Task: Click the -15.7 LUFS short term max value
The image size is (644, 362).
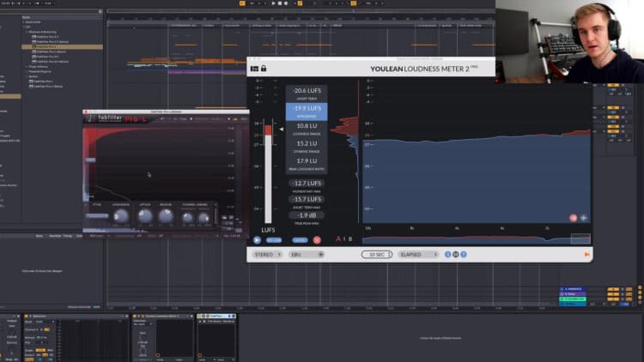Action: (307, 199)
